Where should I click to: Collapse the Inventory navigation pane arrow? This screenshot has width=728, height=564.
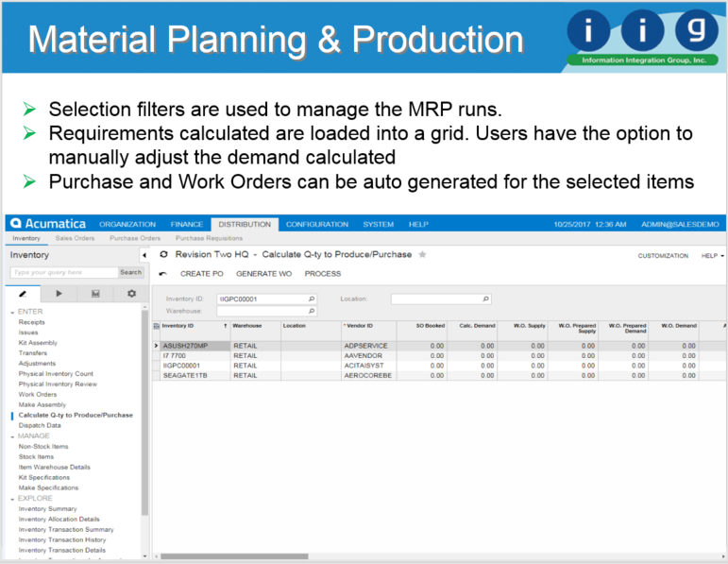tap(144, 255)
